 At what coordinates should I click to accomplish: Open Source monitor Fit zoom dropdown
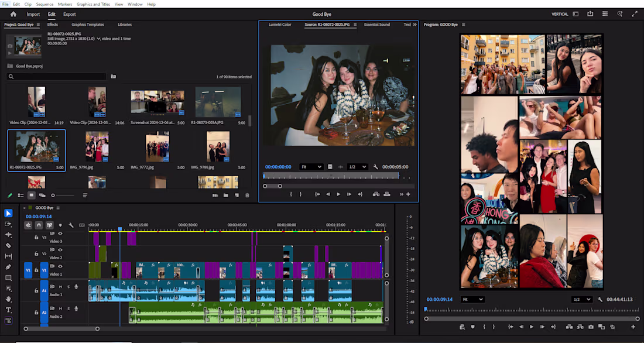pyautogui.click(x=311, y=167)
